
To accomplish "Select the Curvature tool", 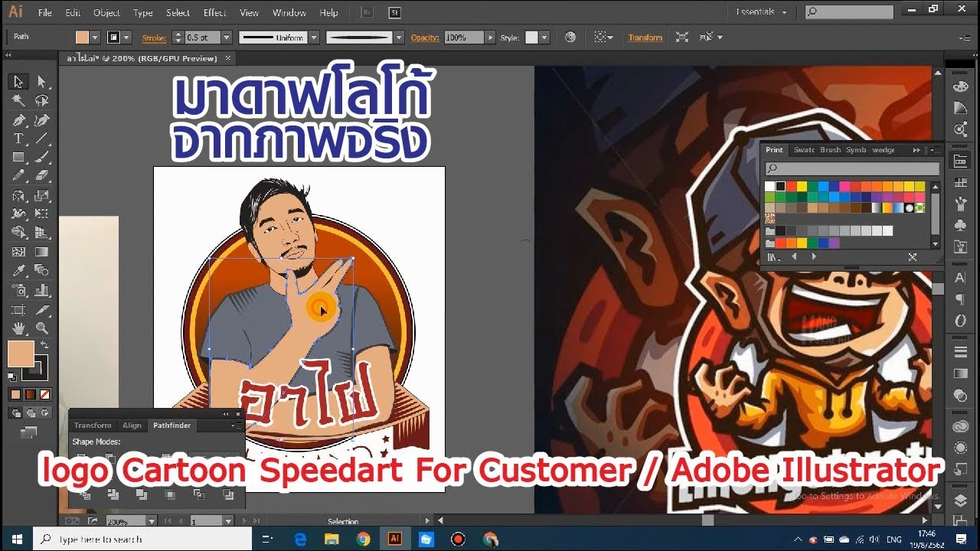I will tap(42, 120).
